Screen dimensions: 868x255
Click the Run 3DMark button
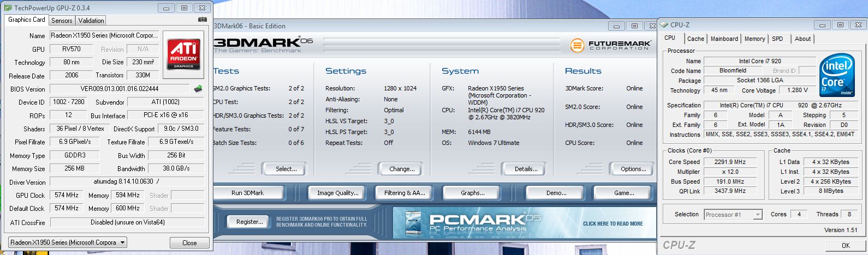[x=248, y=193]
